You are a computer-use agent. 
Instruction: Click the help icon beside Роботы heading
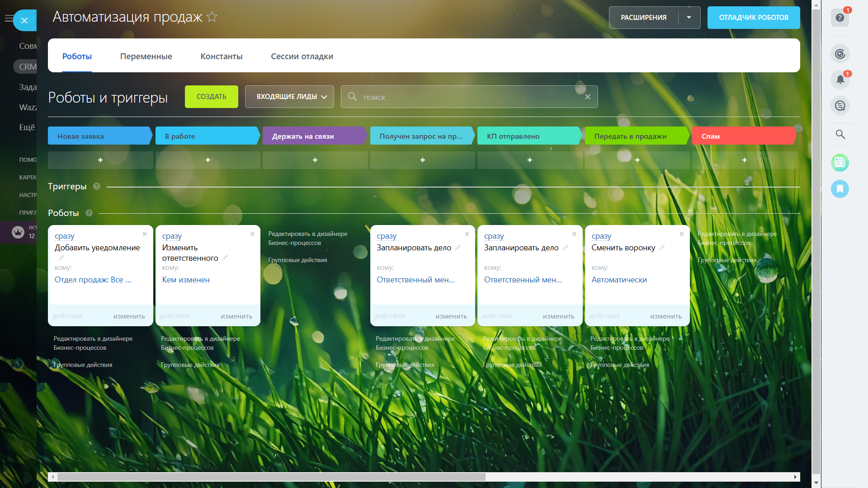click(89, 213)
